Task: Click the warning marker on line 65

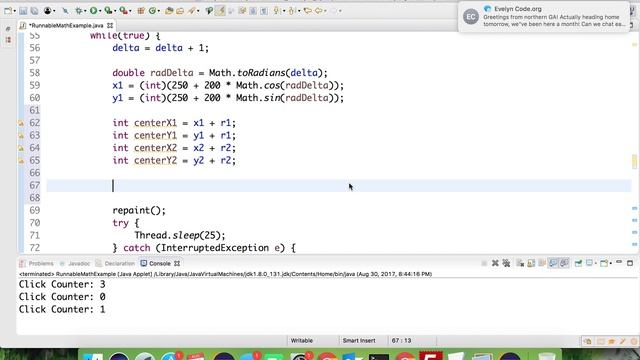Action: click(21, 160)
